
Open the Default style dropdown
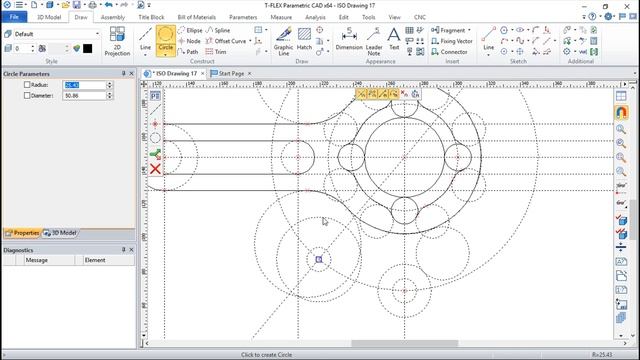coord(97,34)
